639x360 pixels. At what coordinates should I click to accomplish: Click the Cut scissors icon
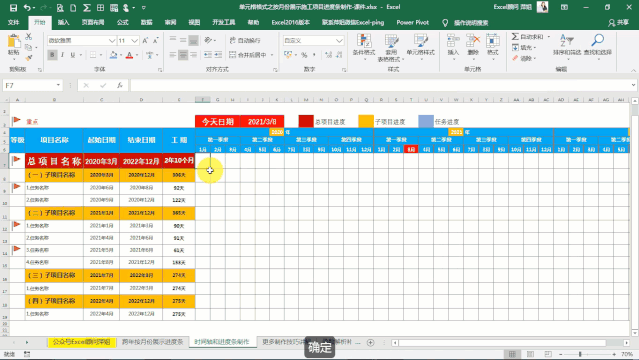[x=29, y=37]
